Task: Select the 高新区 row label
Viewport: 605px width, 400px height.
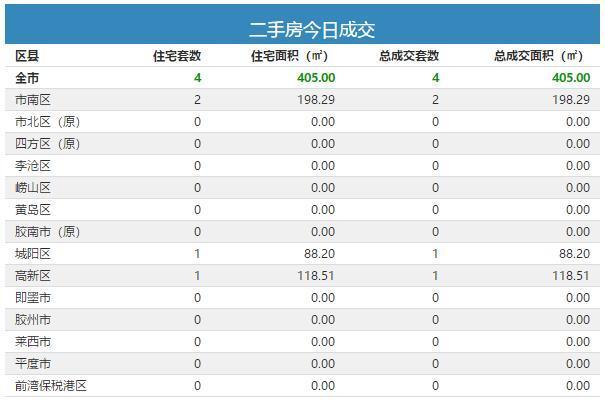Action: [33, 276]
